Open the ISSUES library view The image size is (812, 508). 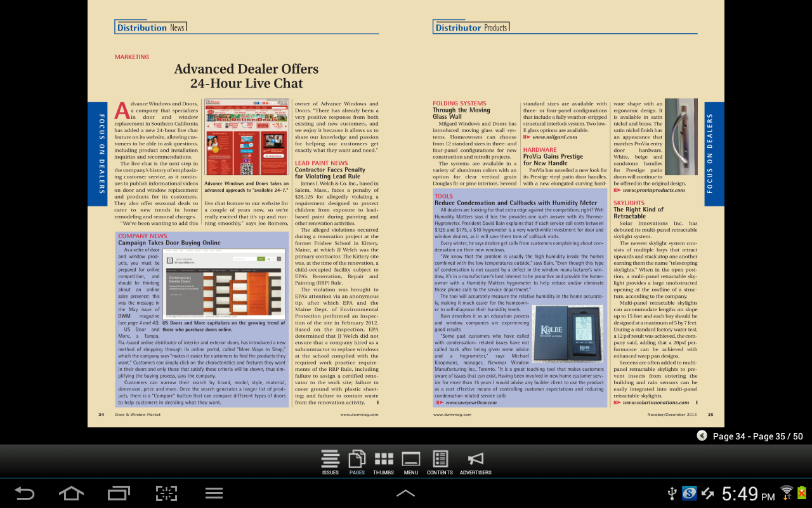pos(330,462)
